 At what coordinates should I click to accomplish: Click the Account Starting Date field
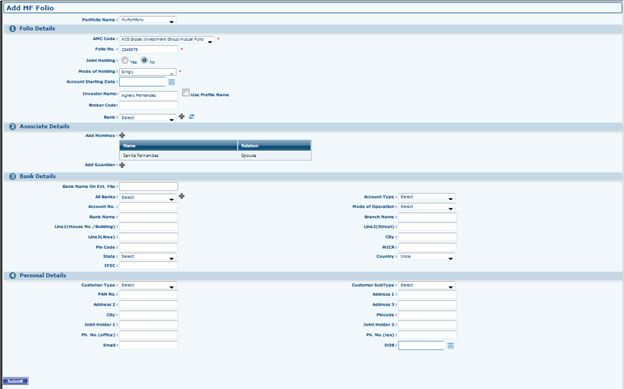(x=142, y=82)
